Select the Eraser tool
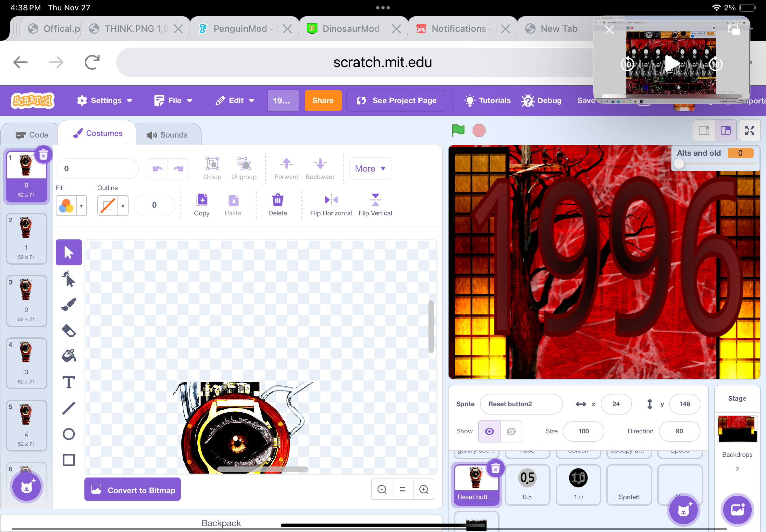Screen dimensions: 766x532 coord(69,330)
